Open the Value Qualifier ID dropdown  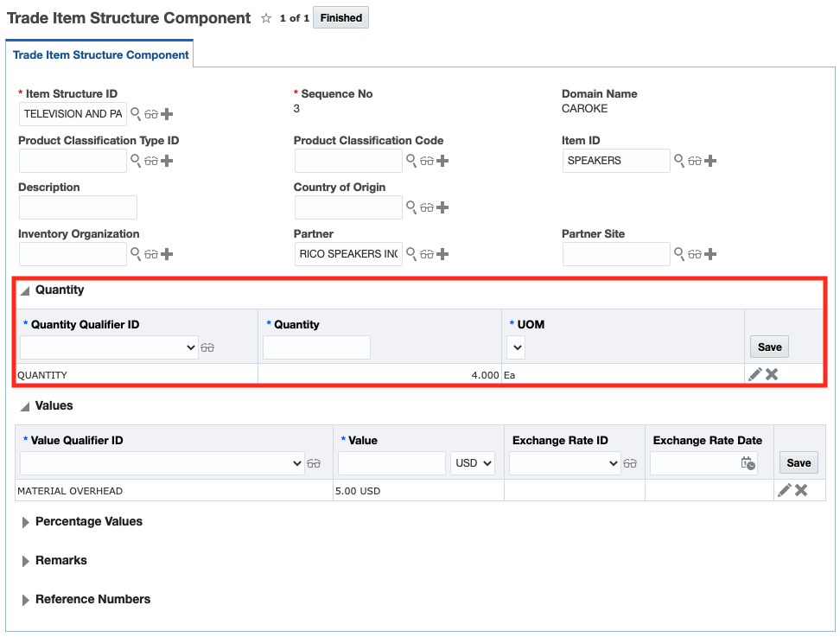[x=162, y=463]
